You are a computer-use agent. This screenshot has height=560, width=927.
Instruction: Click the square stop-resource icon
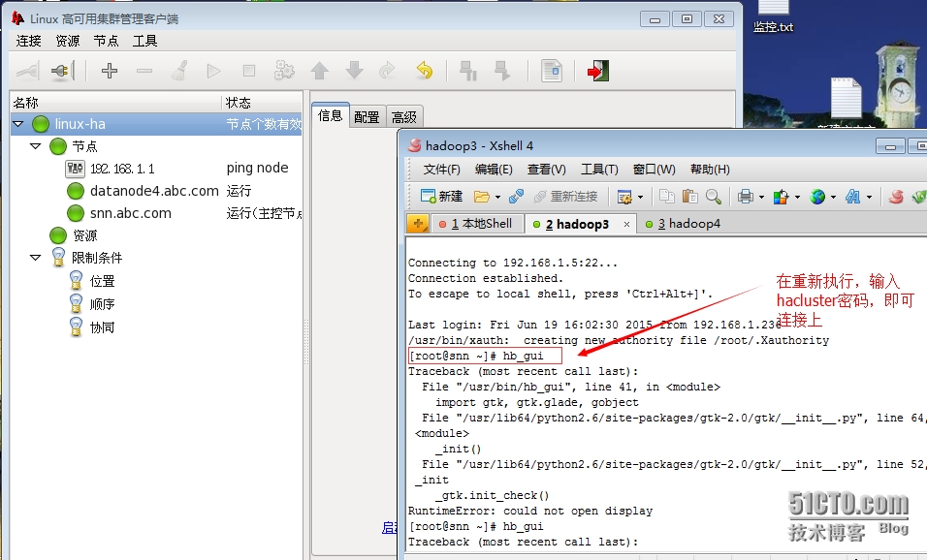pos(249,72)
